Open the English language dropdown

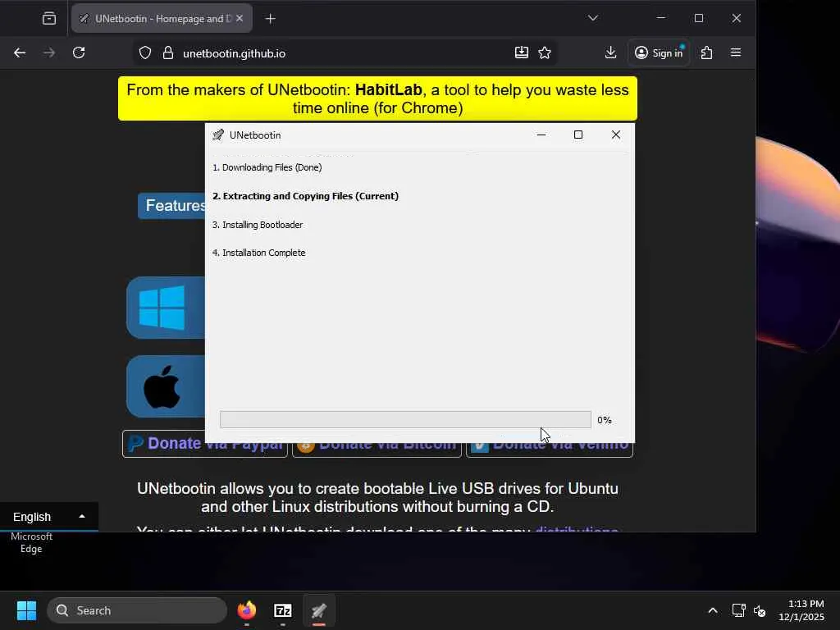point(48,517)
